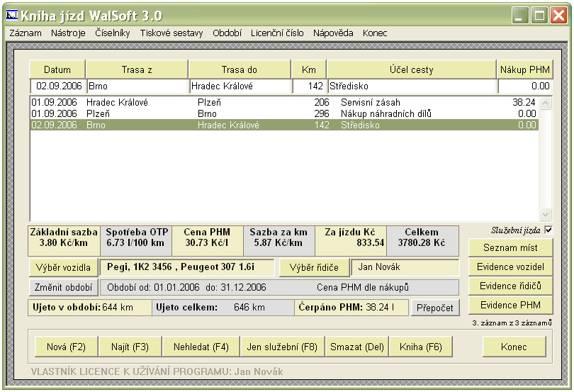Click the Přepočet button
Viewport: 574px width, 392px height.
pos(435,308)
